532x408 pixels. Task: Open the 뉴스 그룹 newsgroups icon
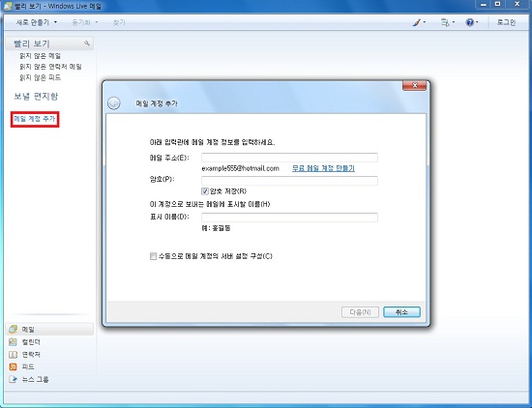coord(13,379)
